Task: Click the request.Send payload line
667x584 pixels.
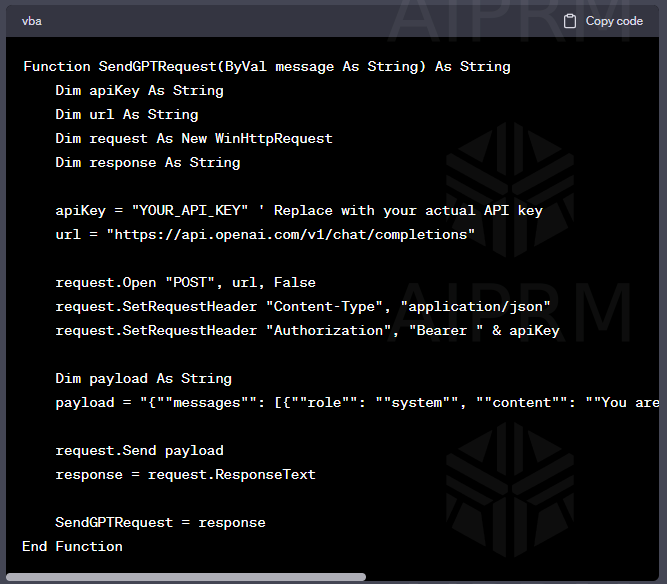Action: pyautogui.click(x=139, y=451)
